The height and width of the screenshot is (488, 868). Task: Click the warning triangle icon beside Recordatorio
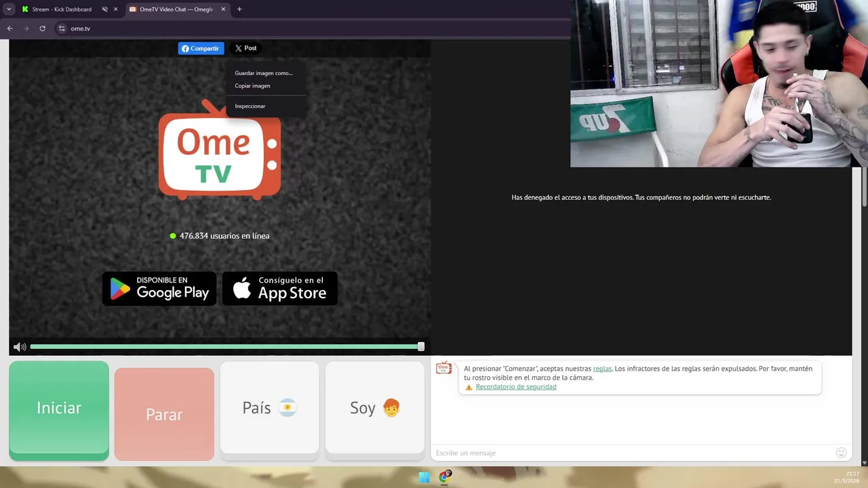click(469, 388)
